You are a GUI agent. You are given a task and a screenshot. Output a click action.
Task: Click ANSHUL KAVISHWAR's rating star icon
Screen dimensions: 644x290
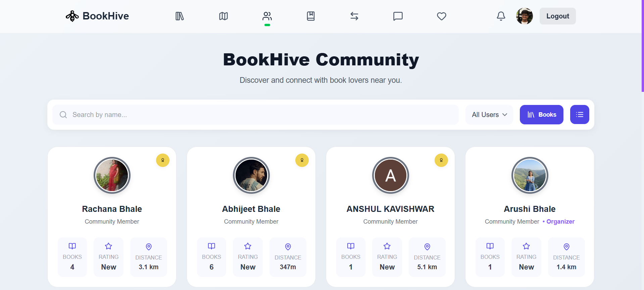[x=387, y=246]
